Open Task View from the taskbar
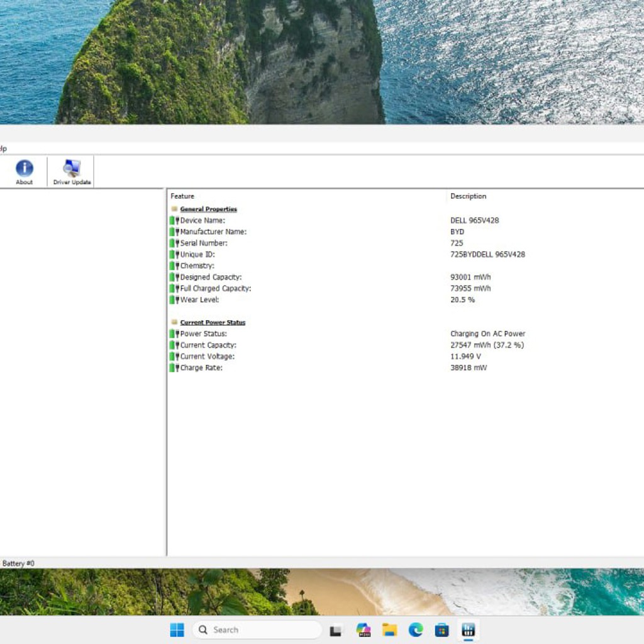 (x=336, y=630)
